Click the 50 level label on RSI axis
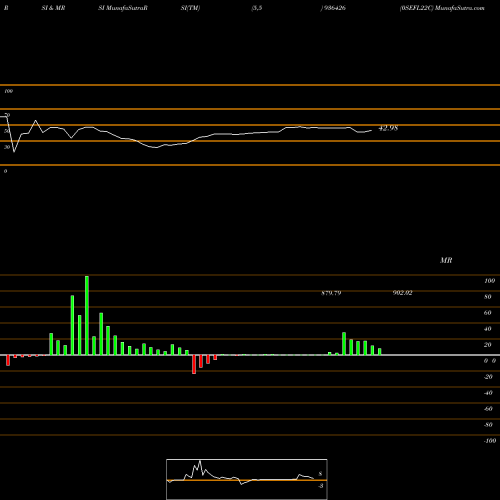The width and height of the screenshot is (500, 500). 7,131
